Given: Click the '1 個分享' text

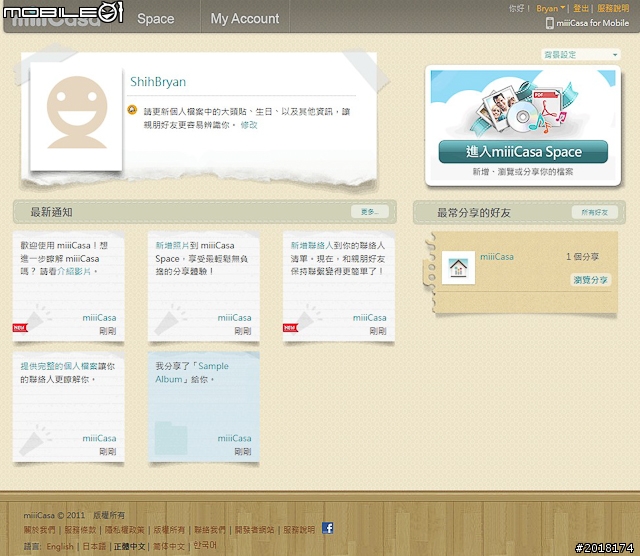Looking at the screenshot, I should [x=582, y=257].
